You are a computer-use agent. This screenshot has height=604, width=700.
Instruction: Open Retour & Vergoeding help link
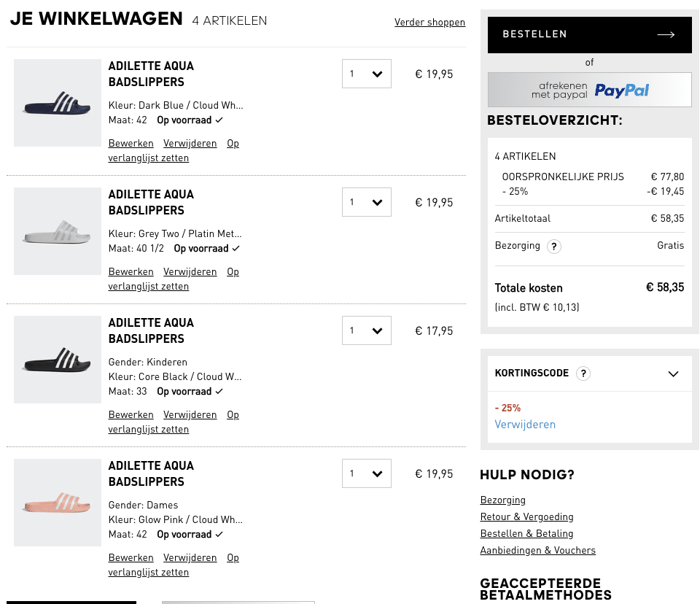pos(526,517)
